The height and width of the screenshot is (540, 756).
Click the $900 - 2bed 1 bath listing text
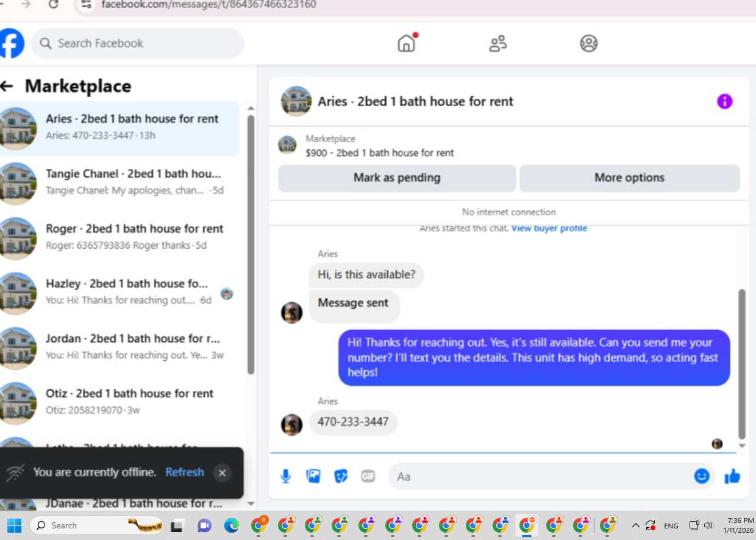point(380,153)
